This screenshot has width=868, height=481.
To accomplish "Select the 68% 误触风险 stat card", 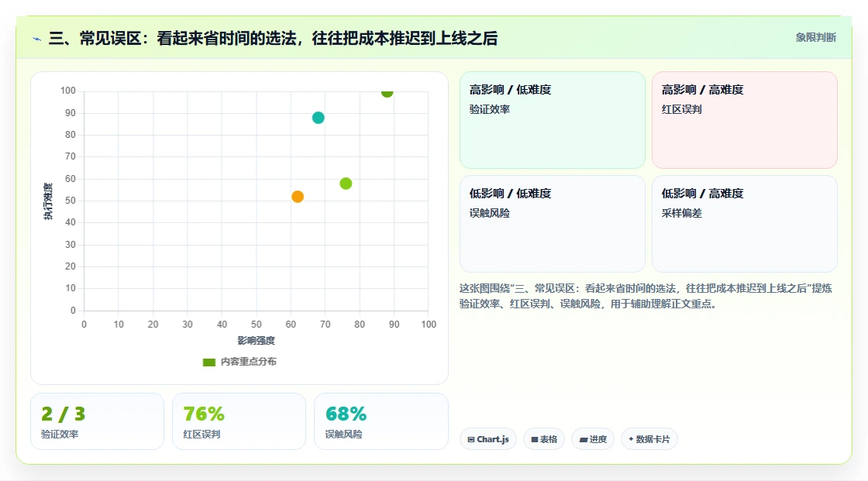I will pyautogui.click(x=381, y=421).
